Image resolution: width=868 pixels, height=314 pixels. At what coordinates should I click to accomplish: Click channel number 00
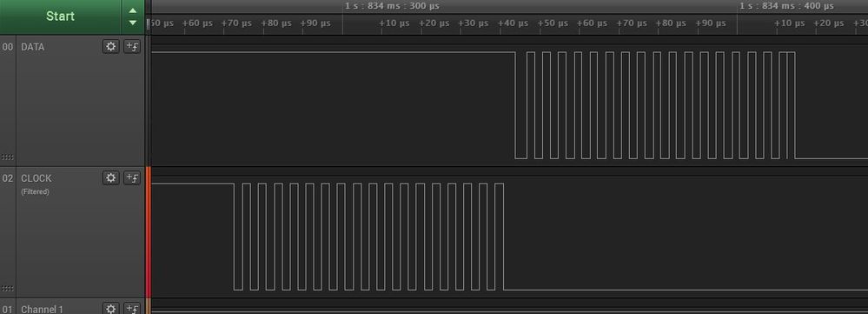[8, 47]
